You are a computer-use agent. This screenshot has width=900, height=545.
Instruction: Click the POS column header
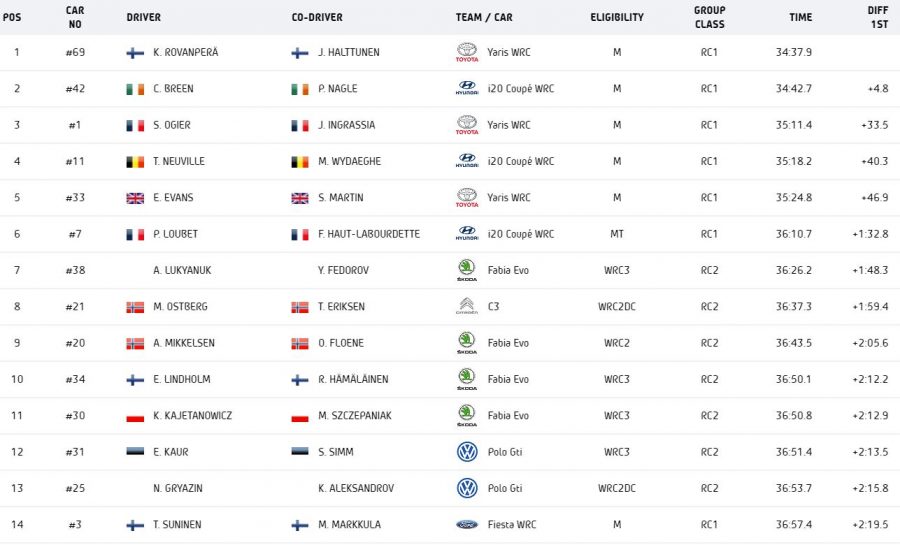point(12,17)
